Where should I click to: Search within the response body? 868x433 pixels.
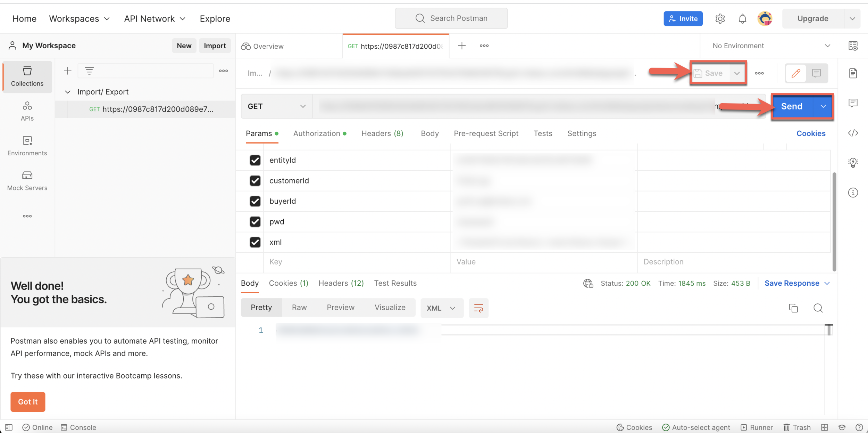818,308
